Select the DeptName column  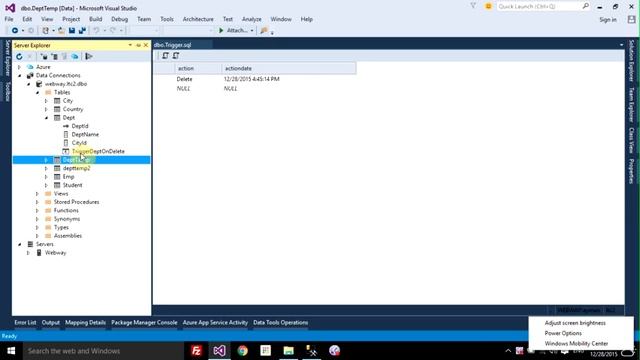[x=85, y=135]
